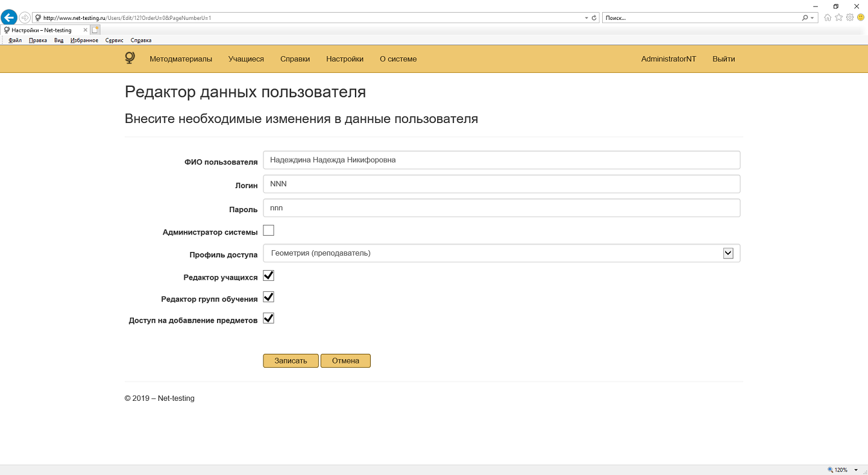Uncheck Редактор учащихся checkbox
Image resolution: width=868 pixels, height=475 pixels.
269,275
